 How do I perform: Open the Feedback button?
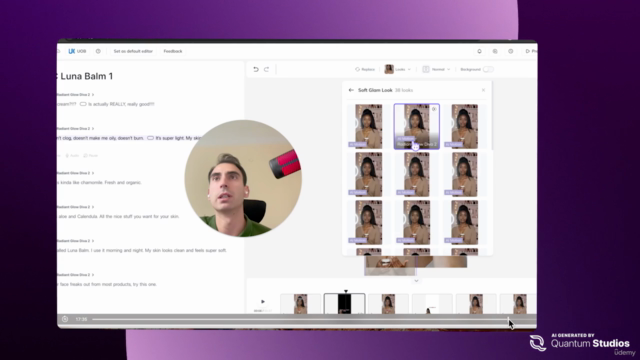point(173,51)
